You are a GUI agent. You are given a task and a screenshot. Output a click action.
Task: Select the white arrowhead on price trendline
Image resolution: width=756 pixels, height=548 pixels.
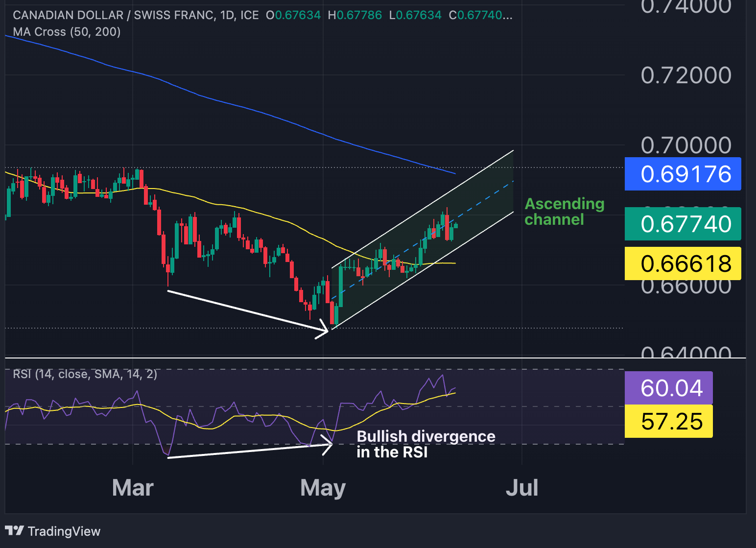(x=322, y=328)
